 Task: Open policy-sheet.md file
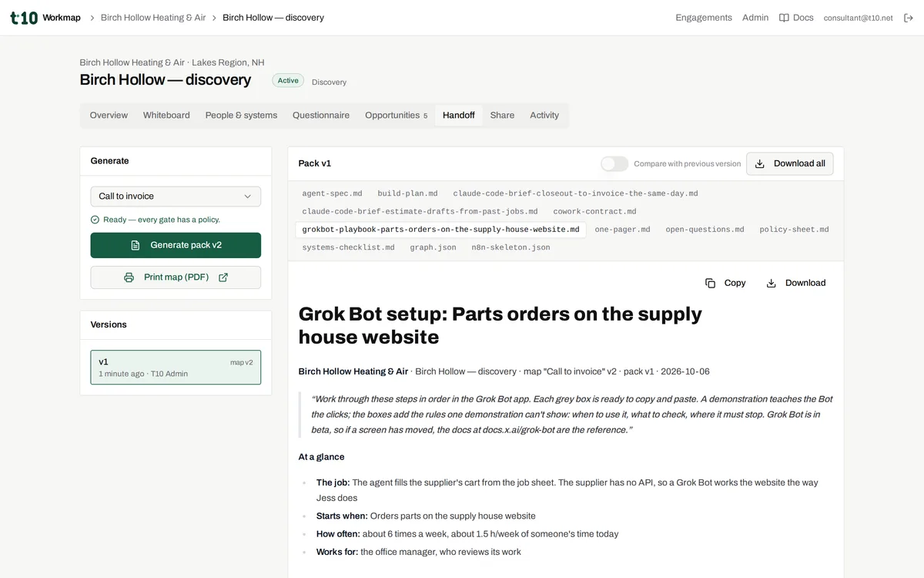click(x=794, y=230)
